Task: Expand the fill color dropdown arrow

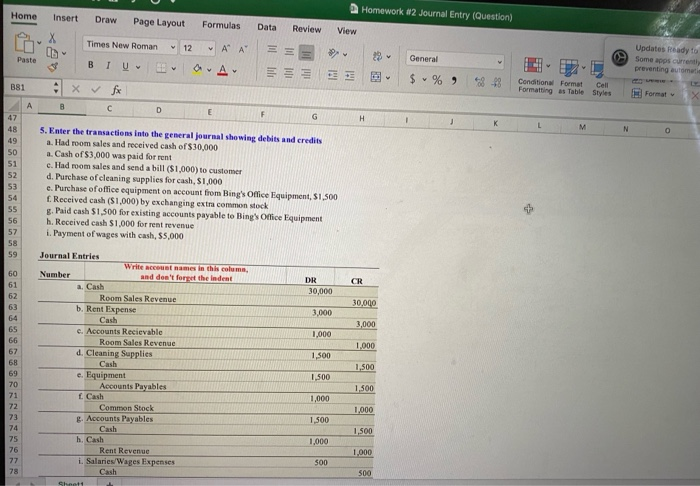Action: coord(208,70)
